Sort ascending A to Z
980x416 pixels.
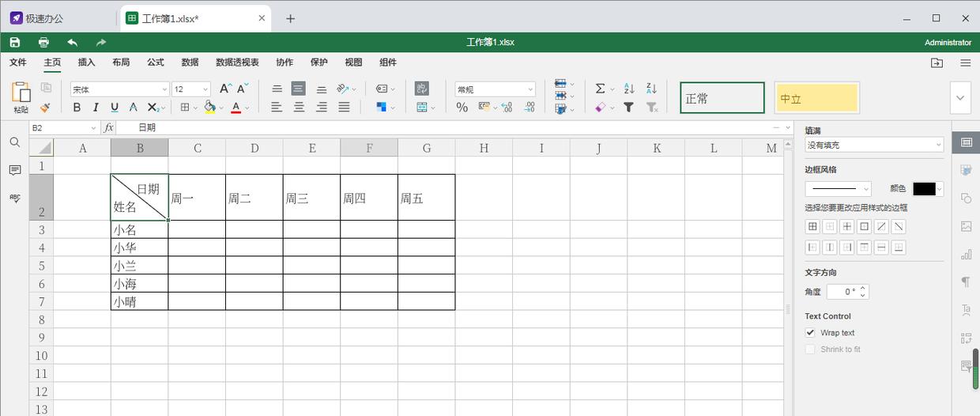(629, 89)
